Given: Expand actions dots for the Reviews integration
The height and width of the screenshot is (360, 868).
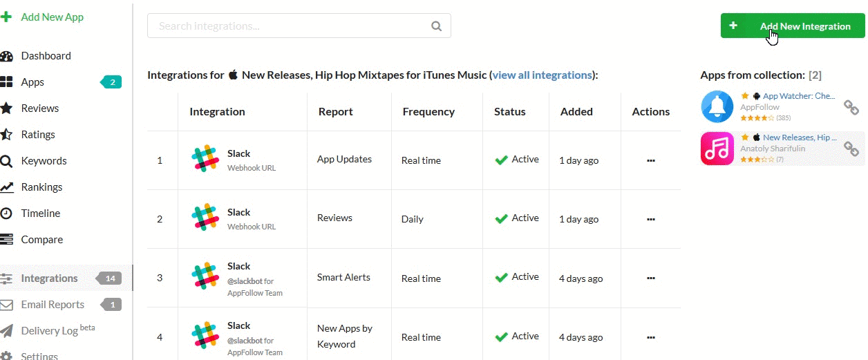Looking at the screenshot, I should (650, 219).
